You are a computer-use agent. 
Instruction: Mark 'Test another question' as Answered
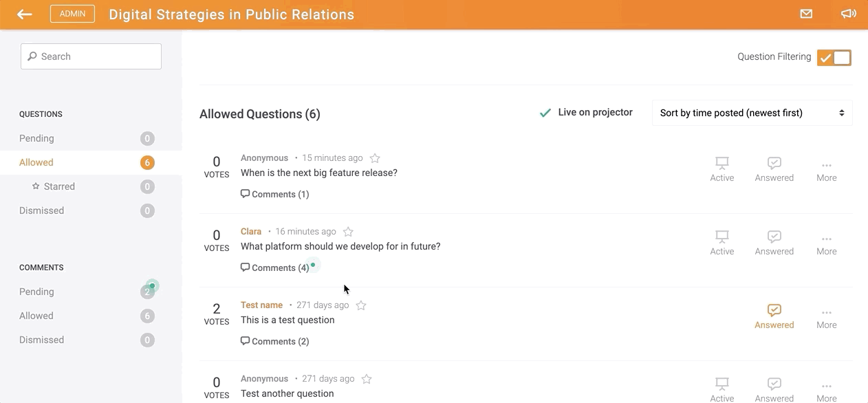pos(774,389)
